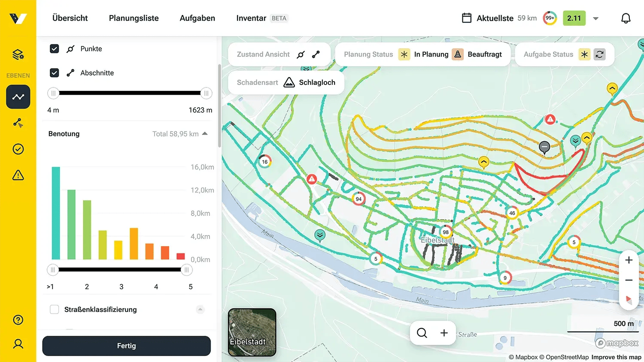This screenshot has height=362, width=644.
Task: Click the layers settings icon in sidebar
Action: (18, 54)
